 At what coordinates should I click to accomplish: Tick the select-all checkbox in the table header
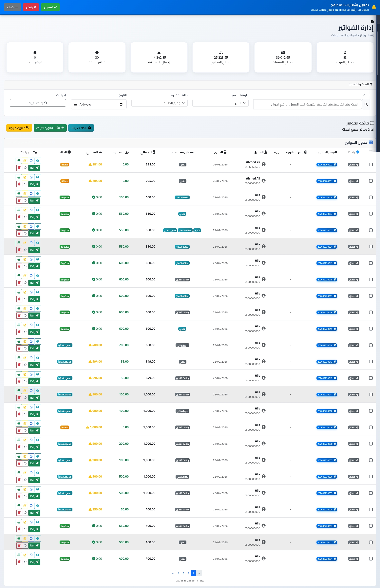click(x=371, y=152)
